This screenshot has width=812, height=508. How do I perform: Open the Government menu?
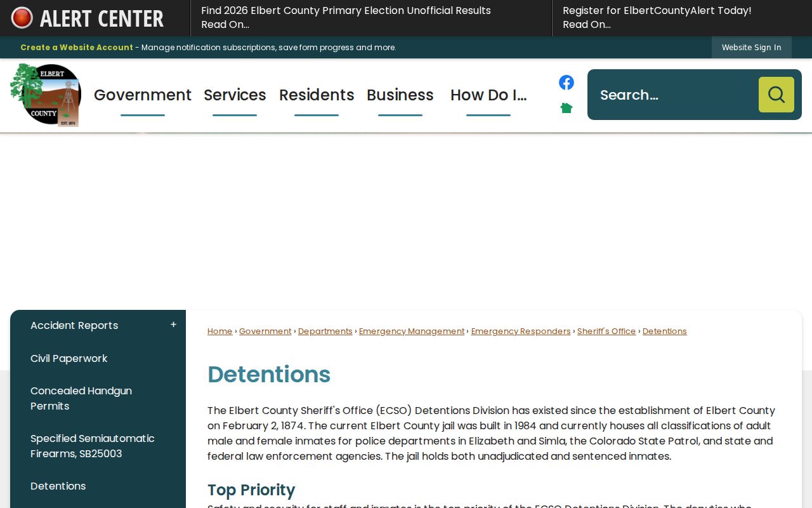[x=143, y=95]
